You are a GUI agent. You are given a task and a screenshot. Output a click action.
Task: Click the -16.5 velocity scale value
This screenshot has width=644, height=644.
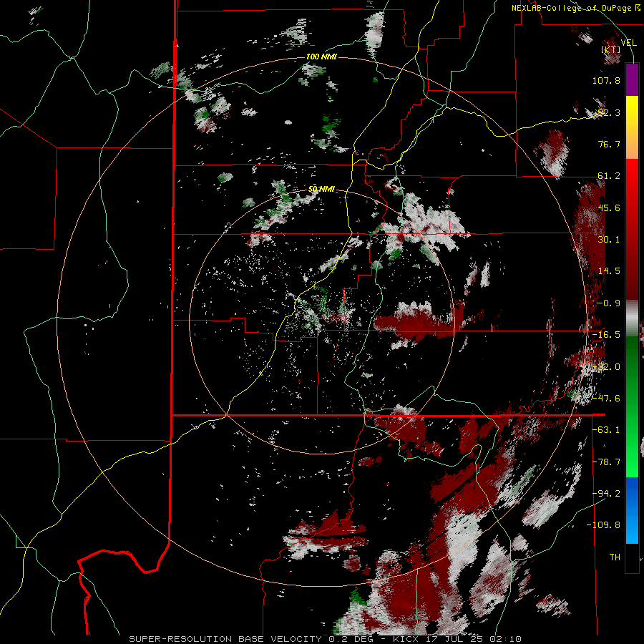click(606, 335)
